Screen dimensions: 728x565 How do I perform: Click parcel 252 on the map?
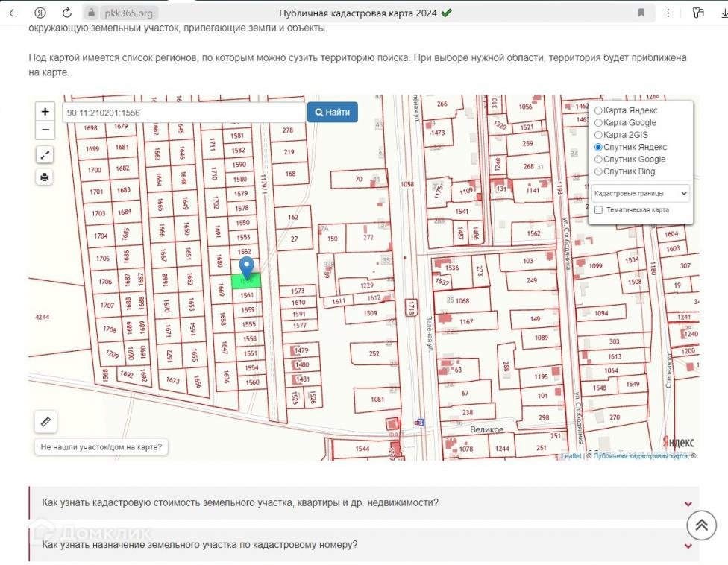click(374, 353)
